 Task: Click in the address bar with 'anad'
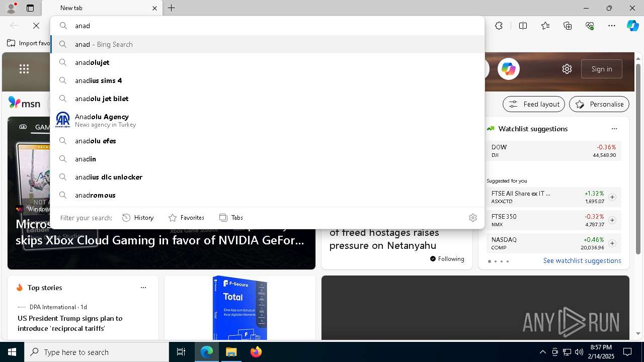pyautogui.click(x=267, y=26)
